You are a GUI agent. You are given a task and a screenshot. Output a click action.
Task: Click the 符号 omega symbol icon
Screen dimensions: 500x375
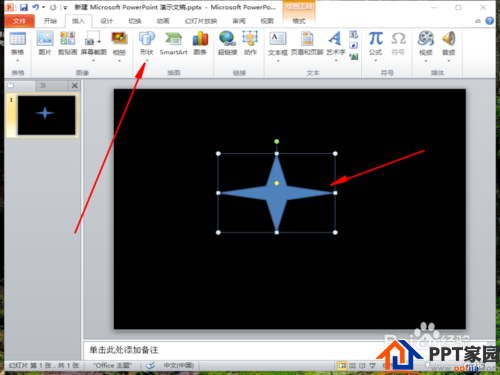[x=398, y=39]
